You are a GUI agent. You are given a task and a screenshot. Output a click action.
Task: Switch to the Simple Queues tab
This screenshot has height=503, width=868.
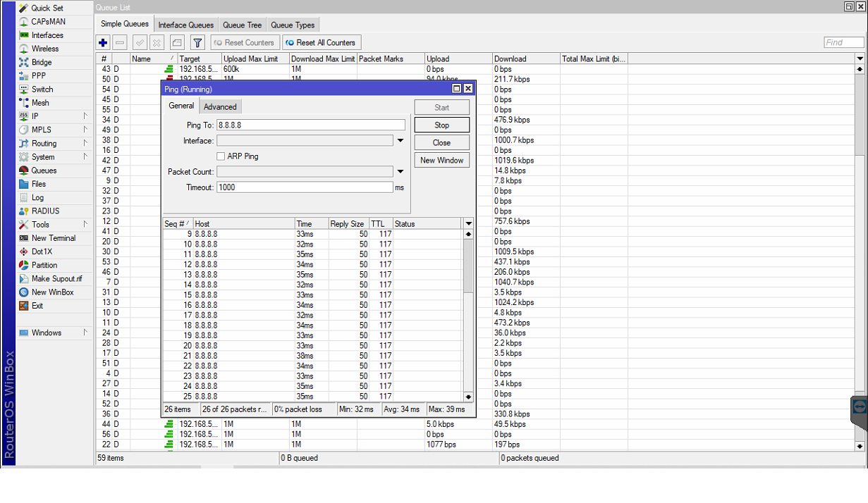click(125, 24)
